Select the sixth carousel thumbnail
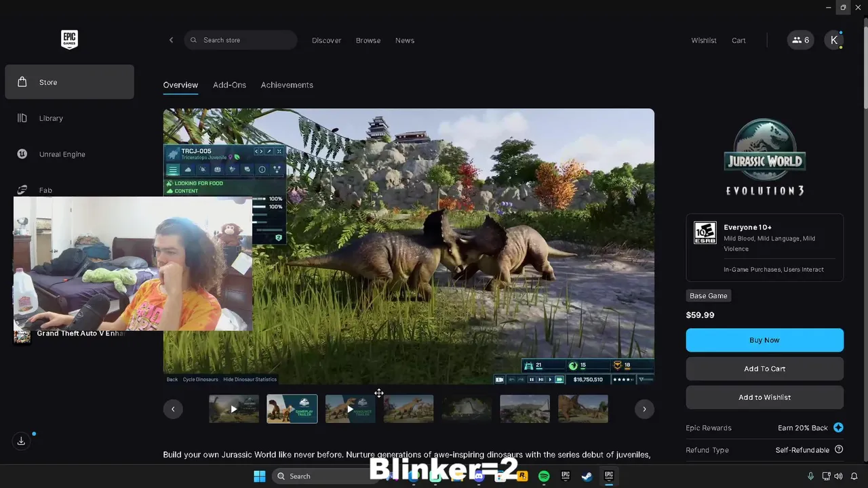The image size is (868, 488). pyautogui.click(x=525, y=409)
